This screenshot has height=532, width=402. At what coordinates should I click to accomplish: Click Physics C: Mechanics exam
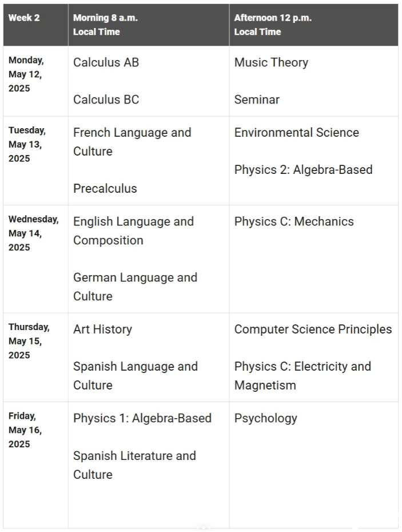coord(294,221)
